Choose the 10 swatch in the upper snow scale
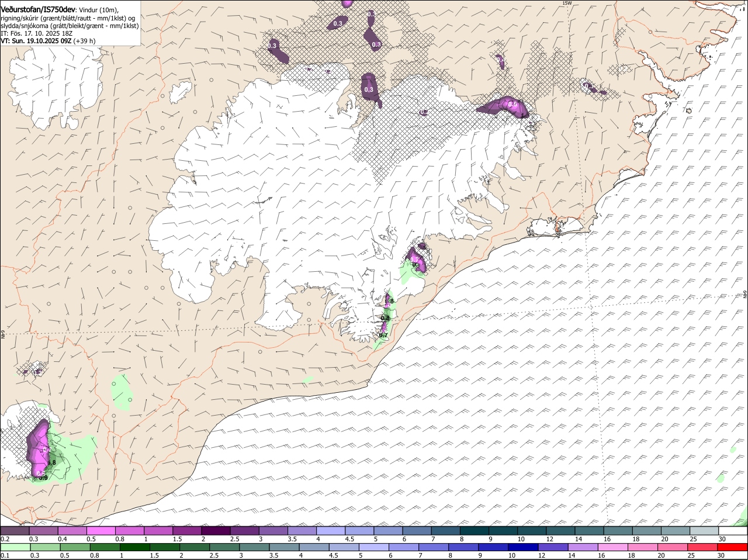Image resolution: width=748 pixels, height=560 pixels. pos(532,530)
